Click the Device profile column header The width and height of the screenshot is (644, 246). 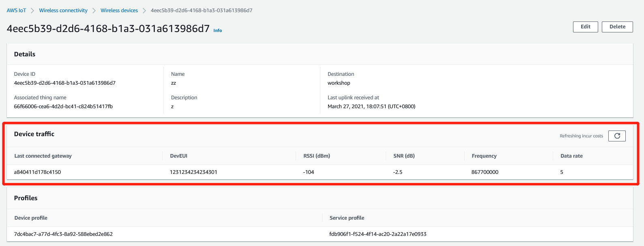[x=31, y=218]
